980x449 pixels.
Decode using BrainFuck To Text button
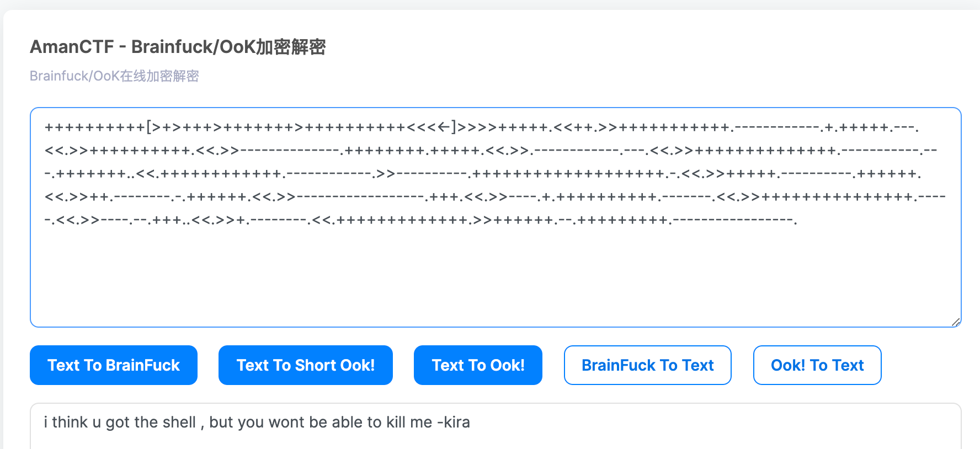(x=647, y=365)
